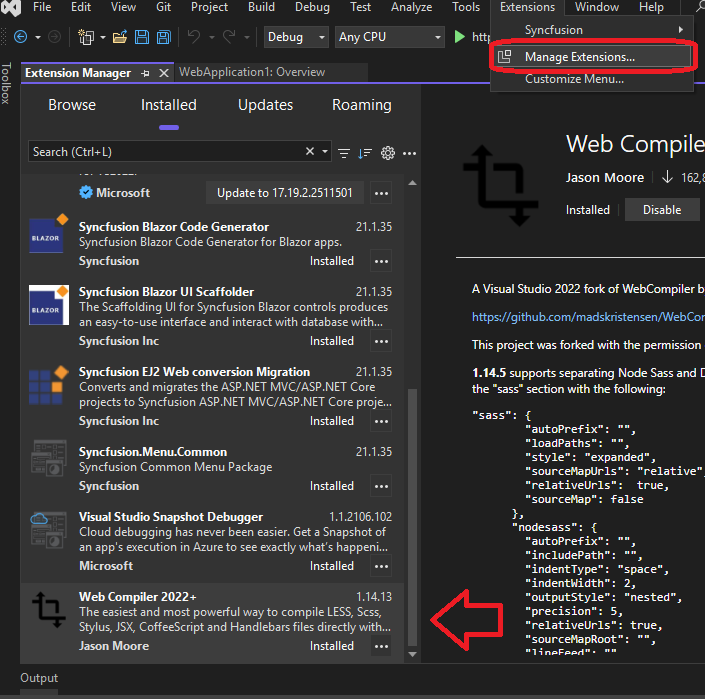The width and height of the screenshot is (705, 699).
Task: Open more actions for Web Compiler 2022+
Action: coord(381,646)
